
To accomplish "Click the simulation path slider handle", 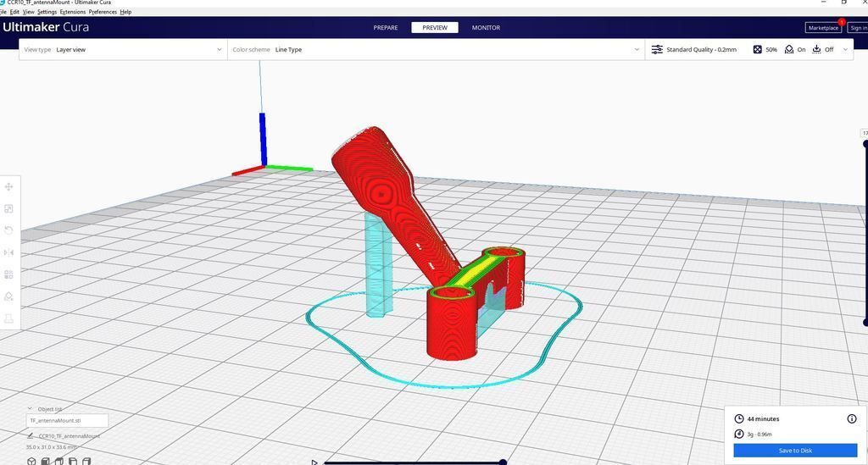I will pos(503,462).
